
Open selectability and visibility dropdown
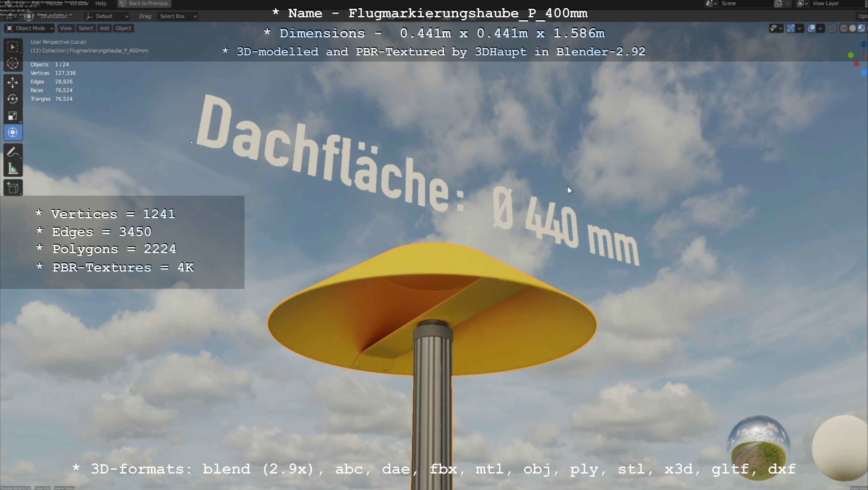tap(776, 28)
